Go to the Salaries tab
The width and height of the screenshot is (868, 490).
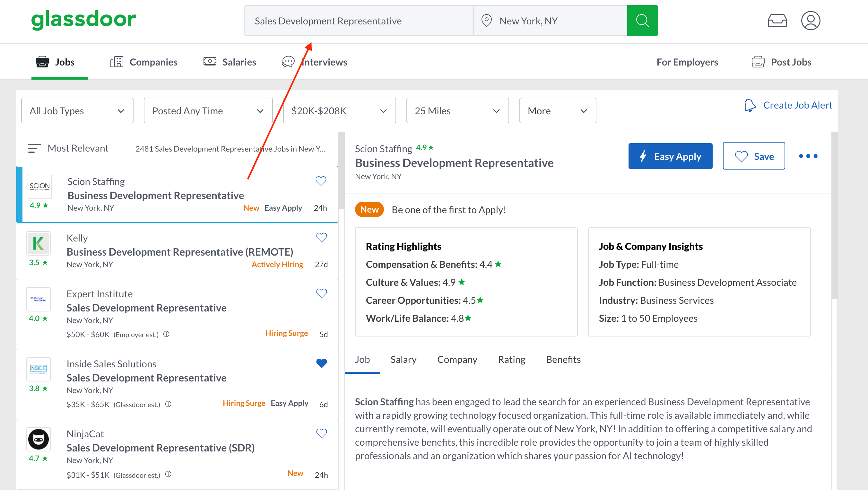click(x=230, y=62)
